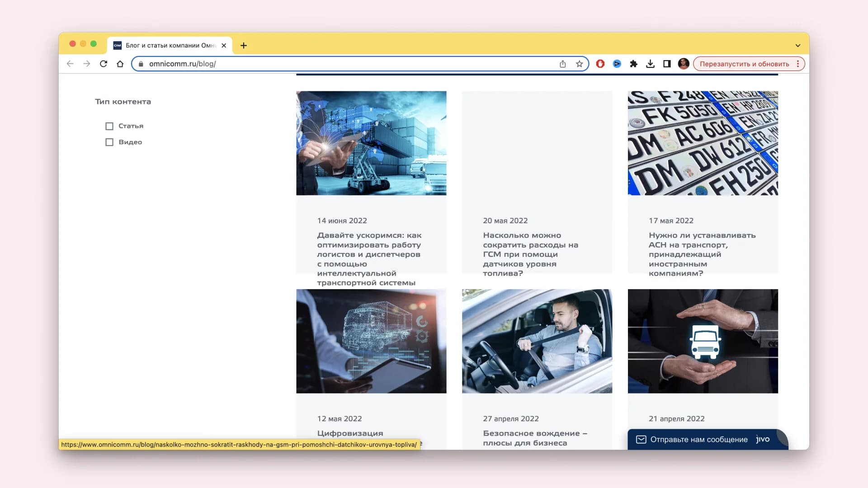Open the red Opera-style extension icon

(x=600, y=64)
